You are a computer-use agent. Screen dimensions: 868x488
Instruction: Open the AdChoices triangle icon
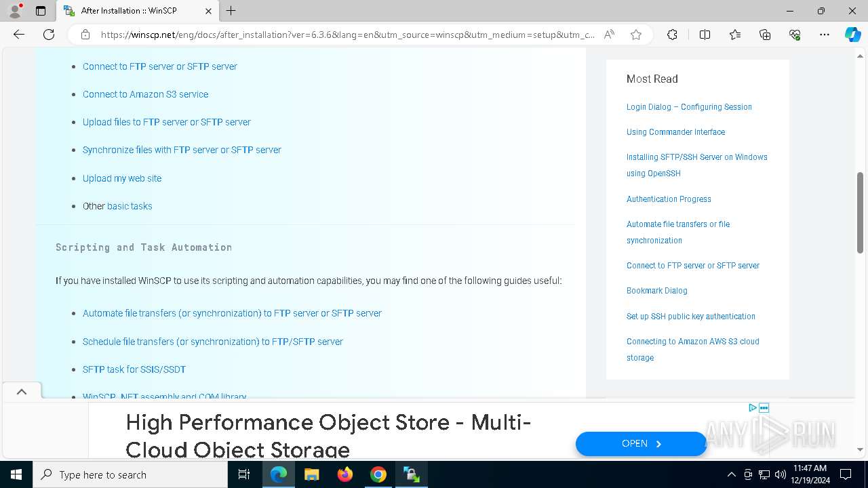click(753, 408)
